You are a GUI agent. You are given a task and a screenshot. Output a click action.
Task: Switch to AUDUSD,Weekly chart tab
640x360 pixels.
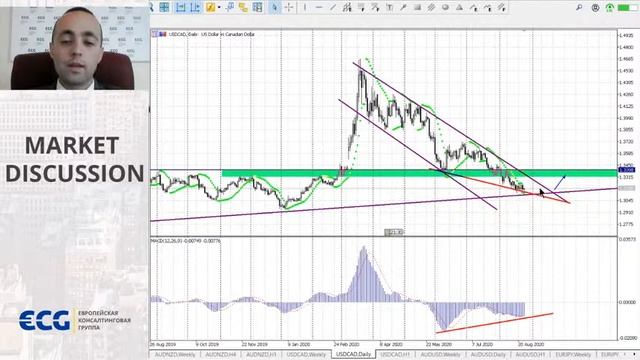pos(440,355)
